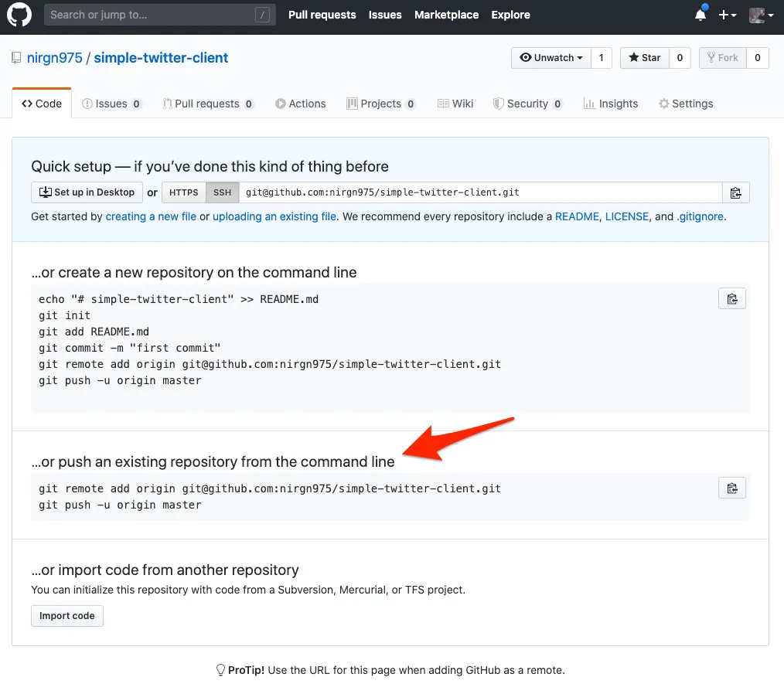Switch to the Issues tab

(111, 104)
